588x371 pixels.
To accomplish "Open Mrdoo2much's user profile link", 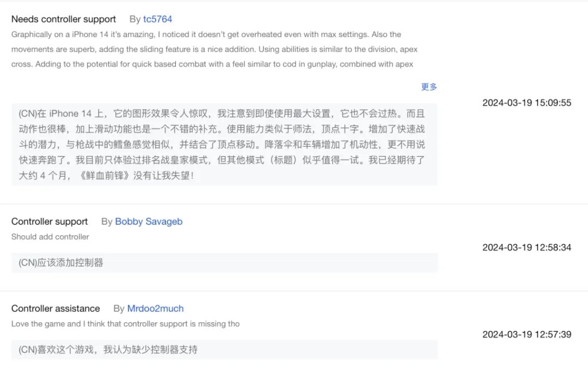I will tap(155, 308).
